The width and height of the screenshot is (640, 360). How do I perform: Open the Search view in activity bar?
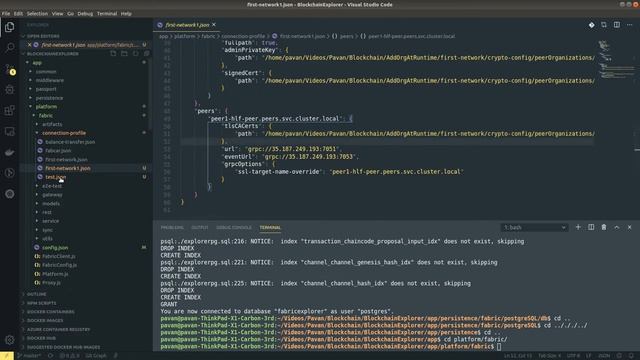9,47
